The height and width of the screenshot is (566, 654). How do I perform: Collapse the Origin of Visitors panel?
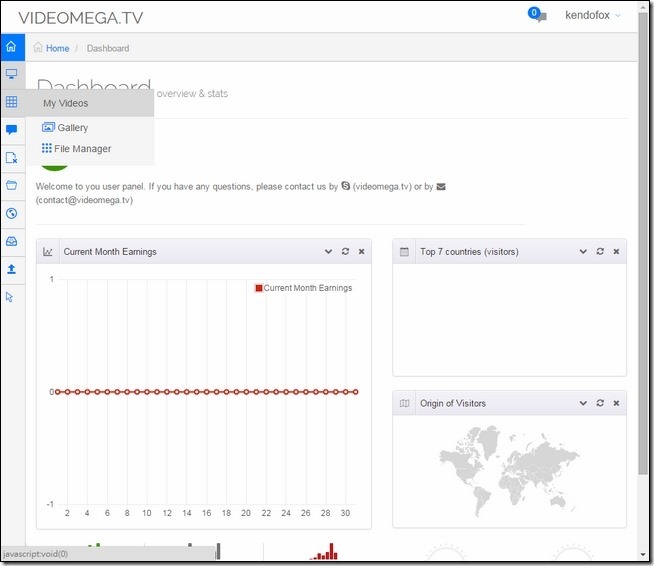coord(583,403)
